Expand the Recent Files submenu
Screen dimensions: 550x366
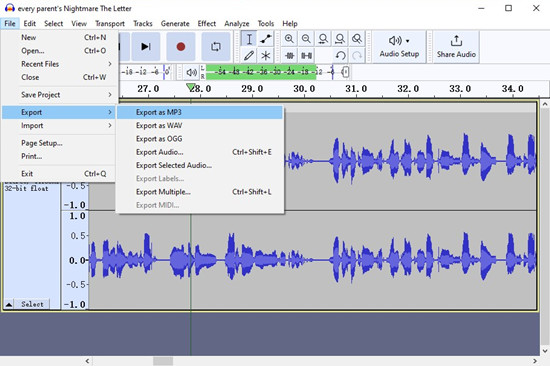(x=59, y=64)
